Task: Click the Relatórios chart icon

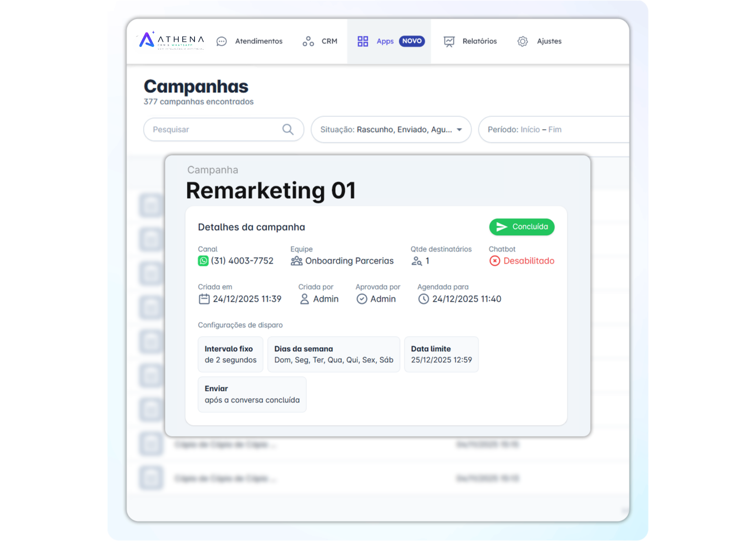Action: coord(449,41)
